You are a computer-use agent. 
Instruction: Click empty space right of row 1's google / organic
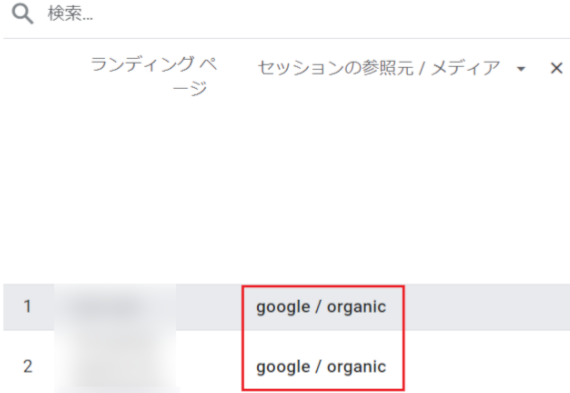coord(487,307)
